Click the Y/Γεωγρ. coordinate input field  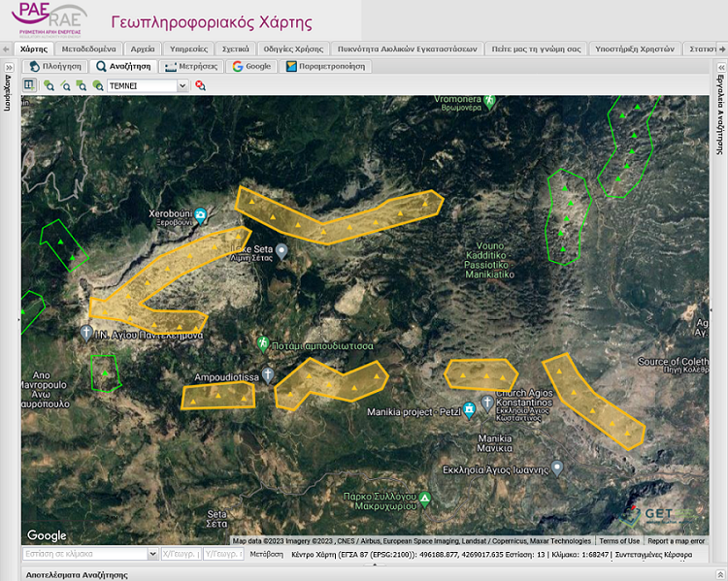pyautogui.click(x=224, y=554)
